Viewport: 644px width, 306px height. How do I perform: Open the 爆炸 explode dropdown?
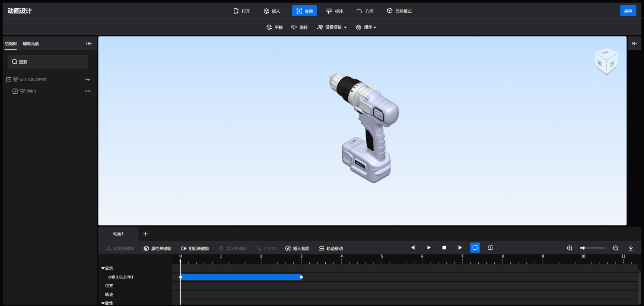pyautogui.click(x=366, y=27)
